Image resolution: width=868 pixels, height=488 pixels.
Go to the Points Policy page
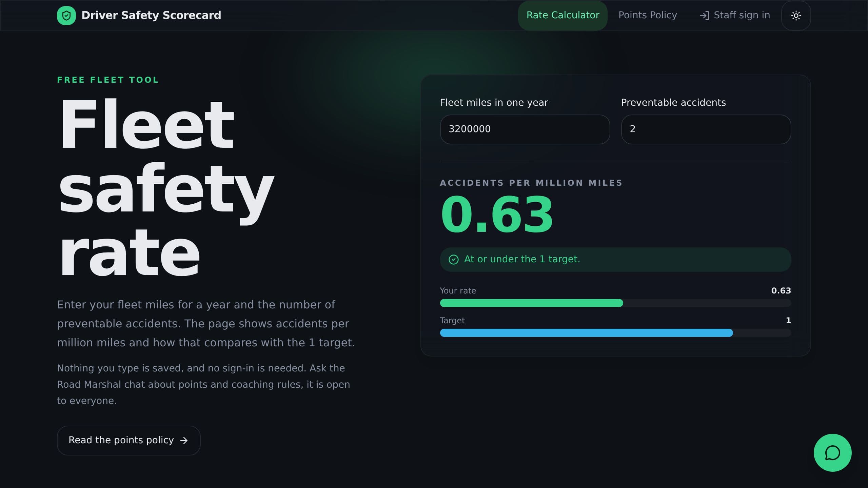pos(647,16)
